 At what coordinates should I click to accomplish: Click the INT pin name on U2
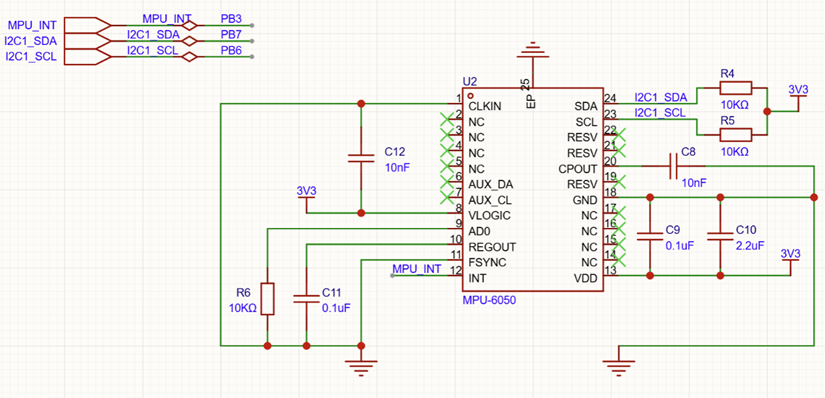pyautogui.click(x=477, y=278)
